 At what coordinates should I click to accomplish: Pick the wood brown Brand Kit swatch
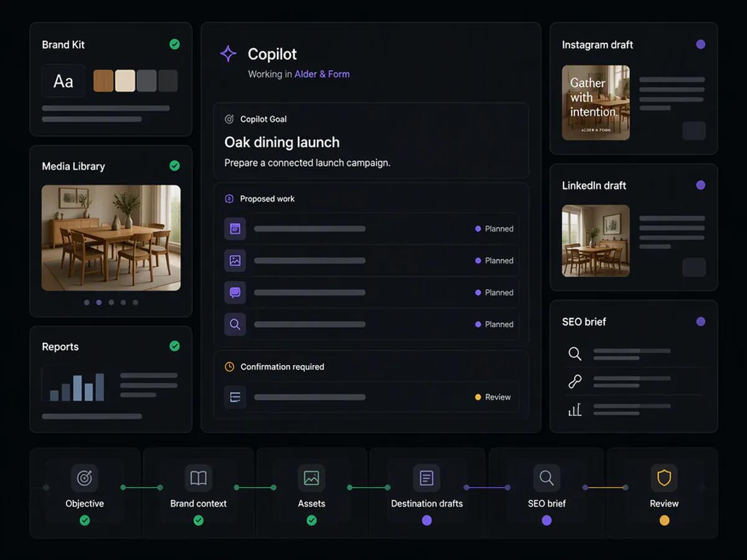point(103,81)
